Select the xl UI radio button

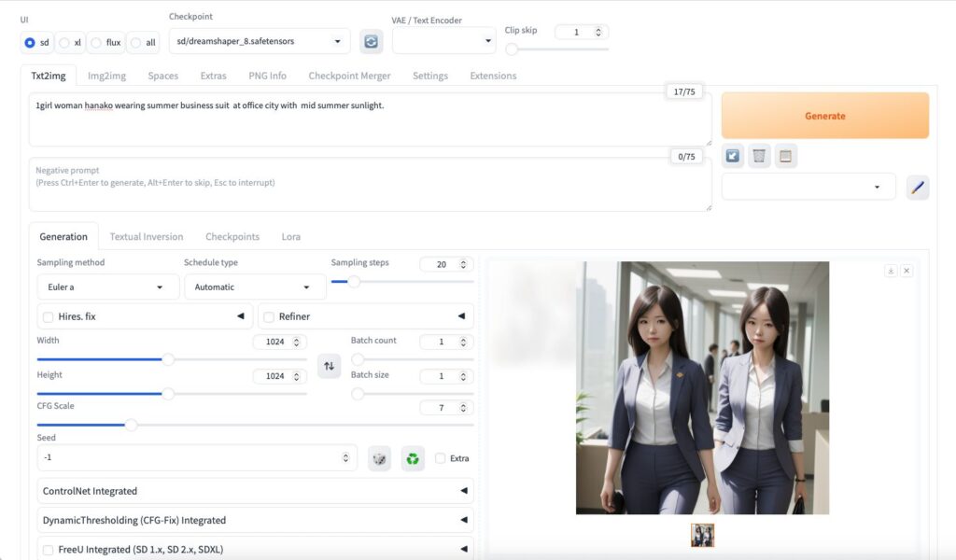click(x=64, y=43)
